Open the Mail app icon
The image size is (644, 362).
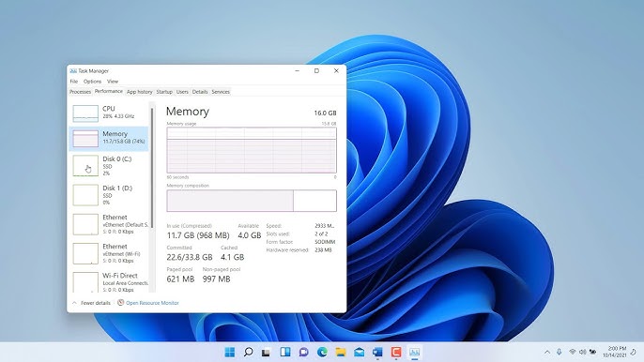359,352
